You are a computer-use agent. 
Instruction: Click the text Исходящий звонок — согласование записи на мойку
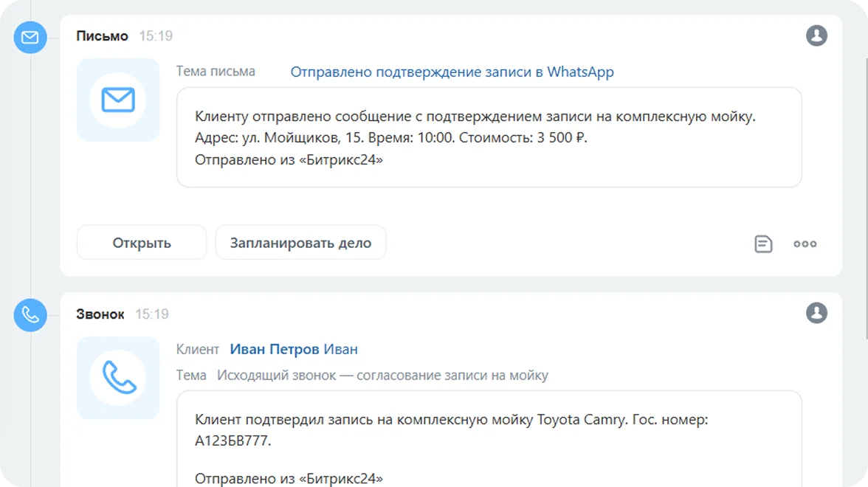click(x=382, y=375)
